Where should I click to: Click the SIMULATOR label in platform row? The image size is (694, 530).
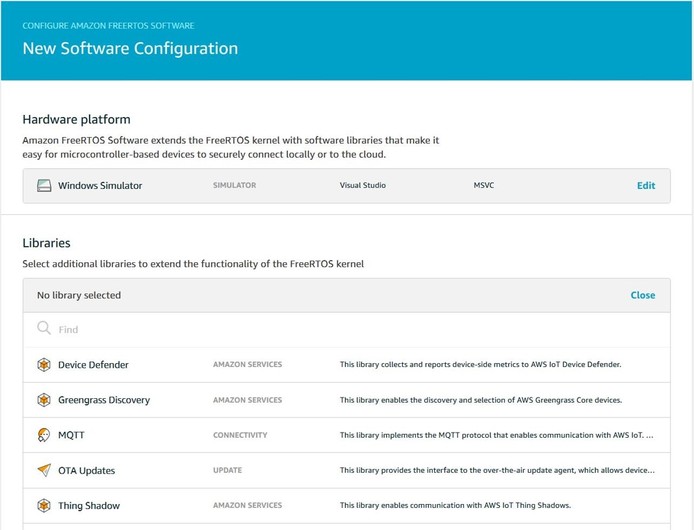(x=235, y=186)
